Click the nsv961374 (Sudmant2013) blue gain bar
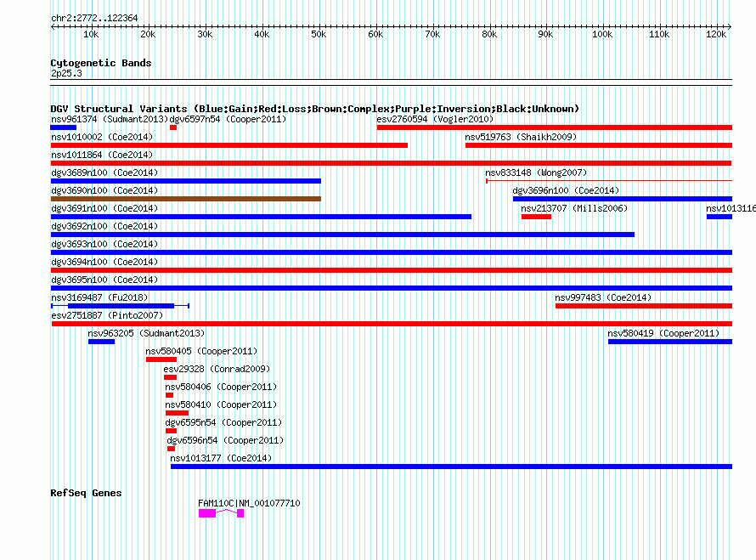756x560 pixels. 63,127
